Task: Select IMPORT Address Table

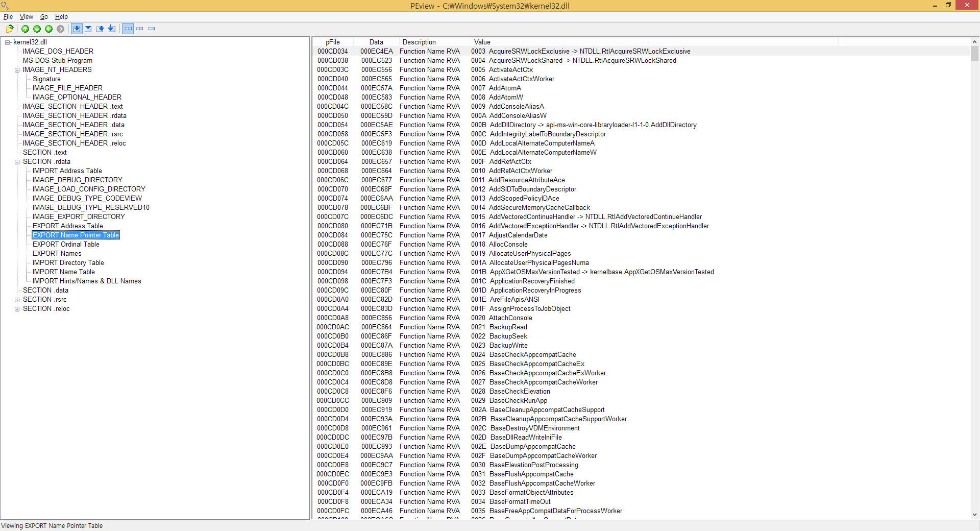Action: coord(67,171)
